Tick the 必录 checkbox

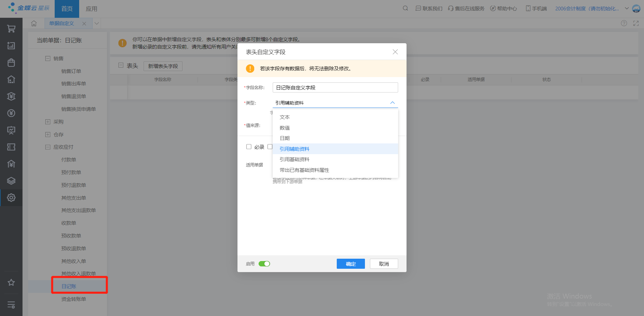pos(249,147)
